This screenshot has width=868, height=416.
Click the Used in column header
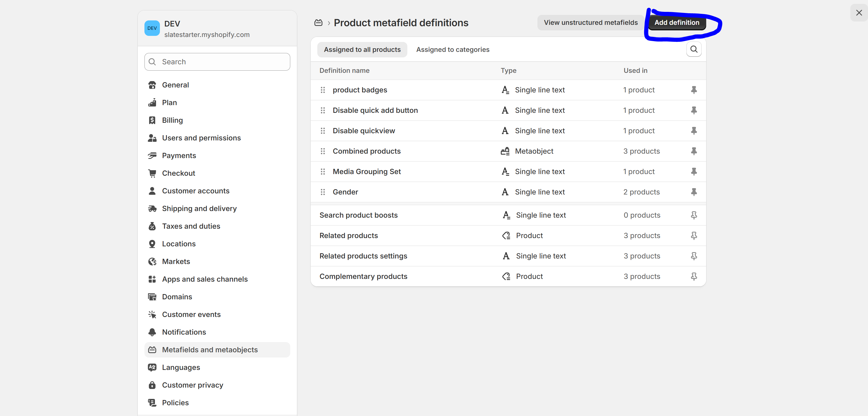pos(635,71)
